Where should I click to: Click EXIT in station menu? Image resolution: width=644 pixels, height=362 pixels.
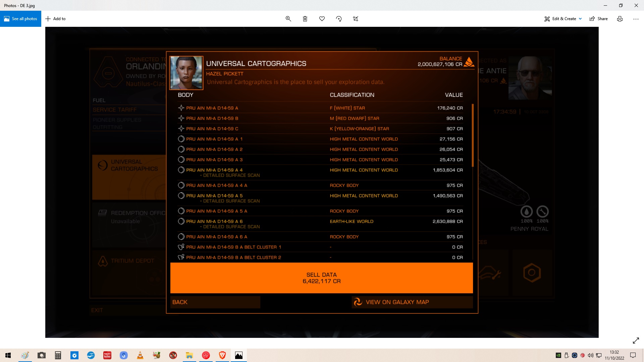(97, 310)
